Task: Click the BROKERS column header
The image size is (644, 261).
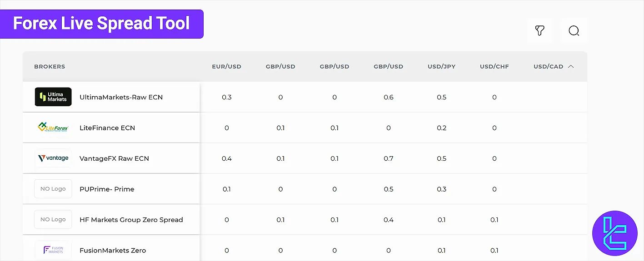Action: coord(50,66)
